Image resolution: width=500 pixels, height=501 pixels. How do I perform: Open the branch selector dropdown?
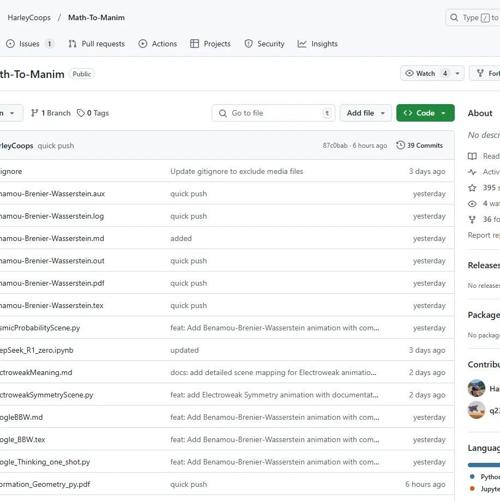10,113
